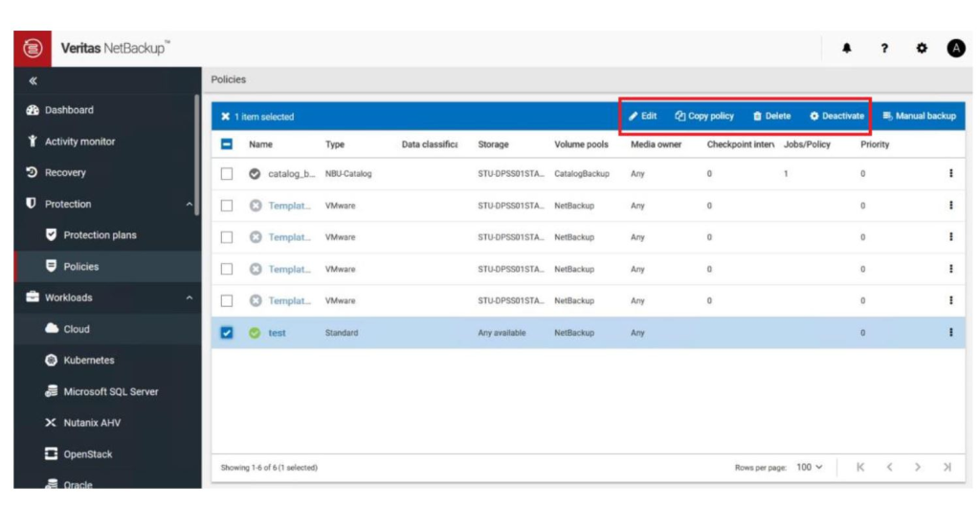
Task: Collapse the sidebar with double chevron
Action: pyautogui.click(x=33, y=80)
